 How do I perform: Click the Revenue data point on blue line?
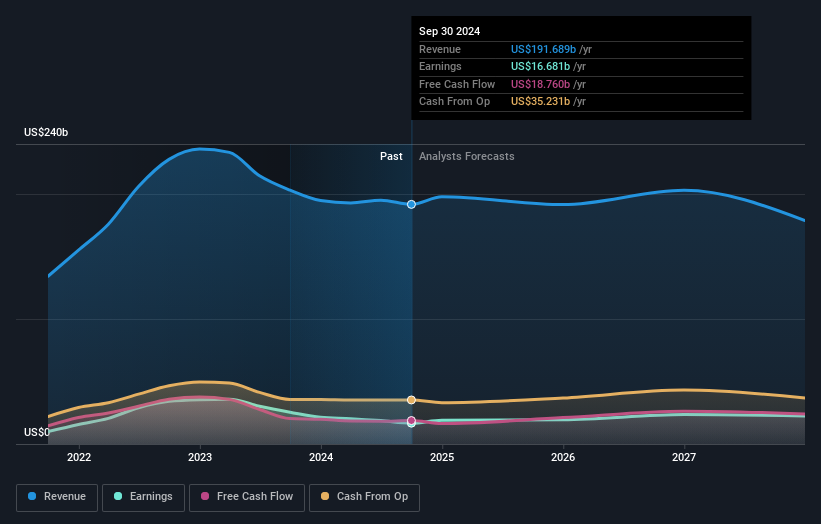coord(412,204)
